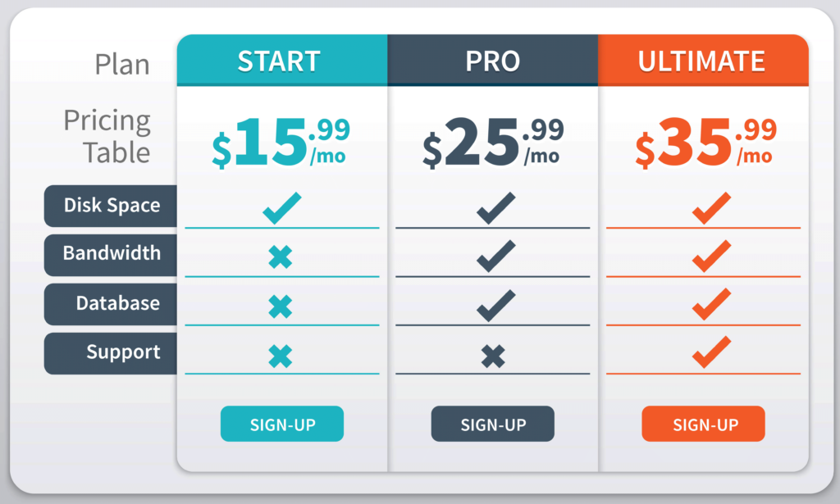Image resolution: width=840 pixels, height=504 pixels.
Task: Sign up for the START plan
Action: (x=282, y=424)
